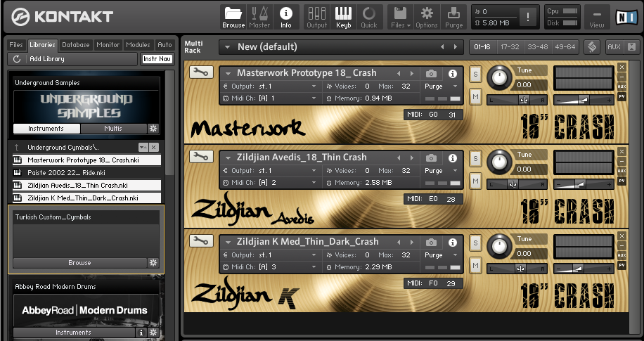Open Purge dropdown for Masterwork instrument
The width and height of the screenshot is (644, 341).
coord(455,86)
